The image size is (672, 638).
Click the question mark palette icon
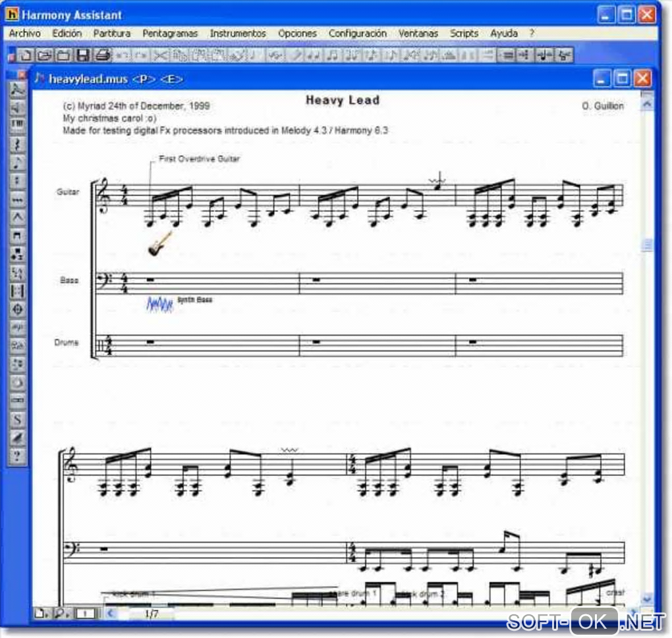pyautogui.click(x=17, y=456)
